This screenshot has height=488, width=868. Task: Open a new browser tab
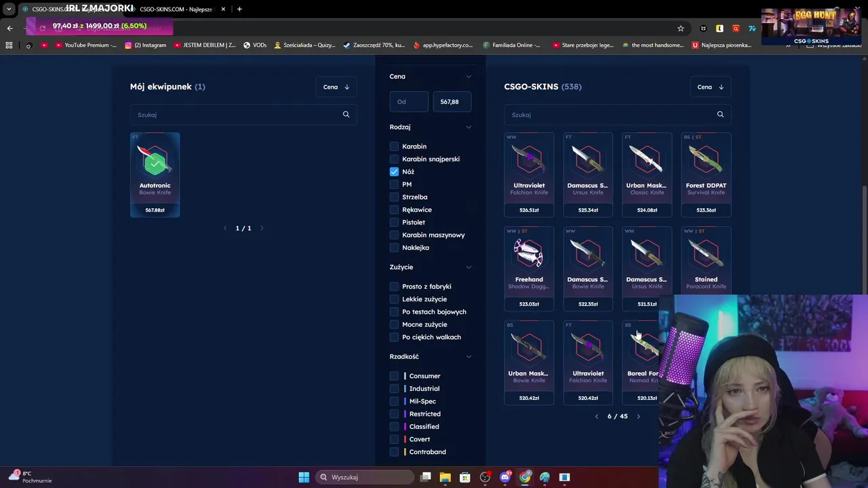coord(239,9)
